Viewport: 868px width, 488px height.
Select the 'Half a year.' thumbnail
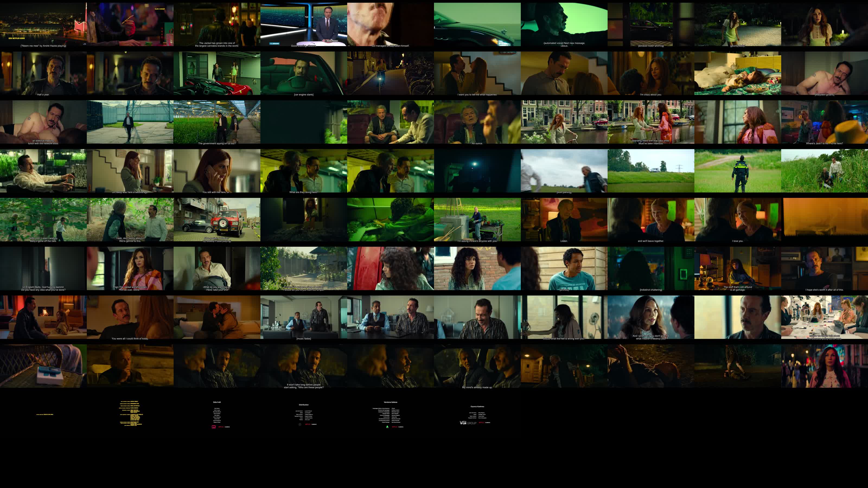(43, 73)
